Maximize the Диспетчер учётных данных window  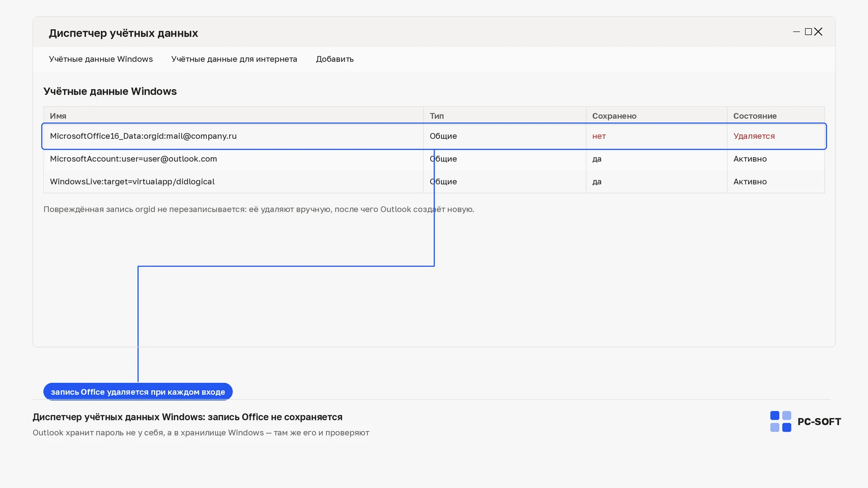tap(808, 32)
